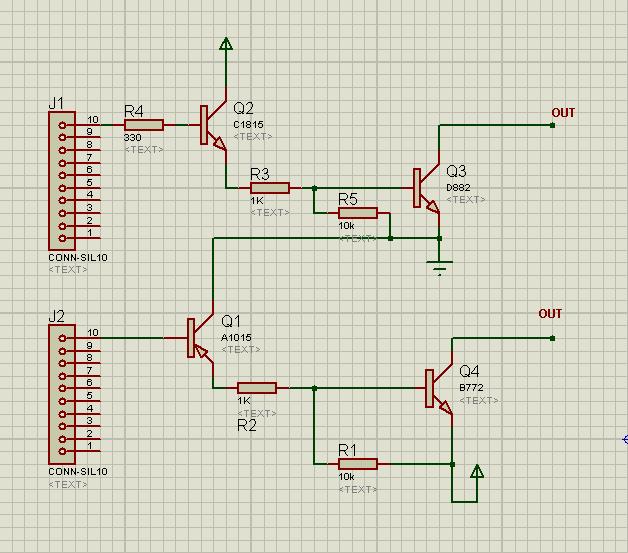Click pin 10 of connector J1

62,125
